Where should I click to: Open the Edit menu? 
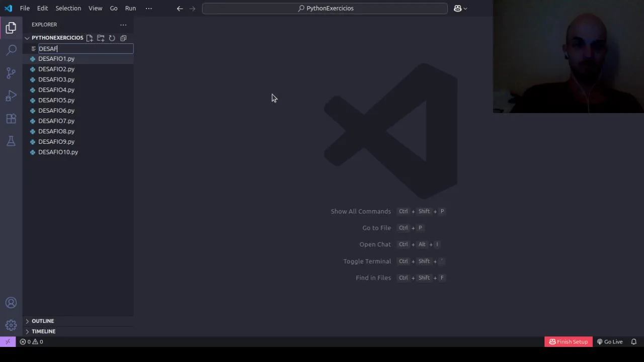tap(42, 8)
